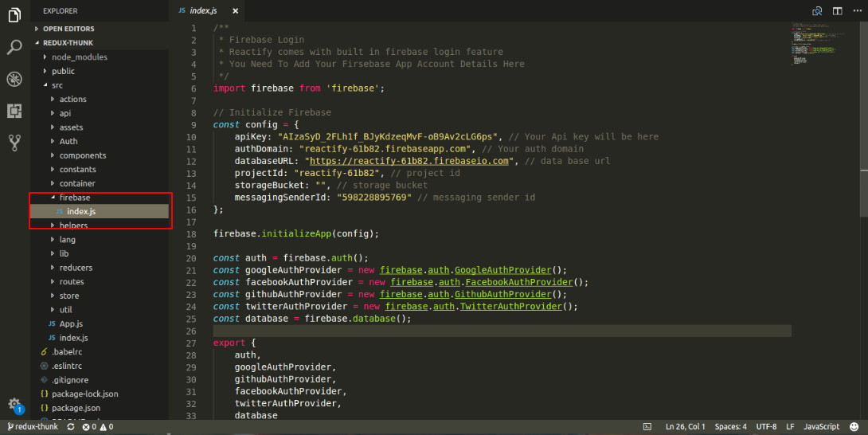Open App.js from the file tree
The width and height of the screenshot is (868, 435).
72,323
